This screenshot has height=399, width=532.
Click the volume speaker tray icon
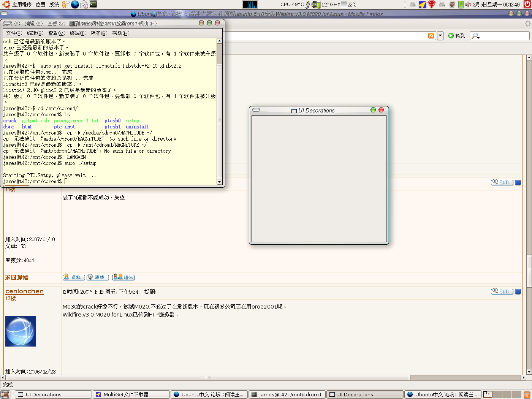(468, 5)
